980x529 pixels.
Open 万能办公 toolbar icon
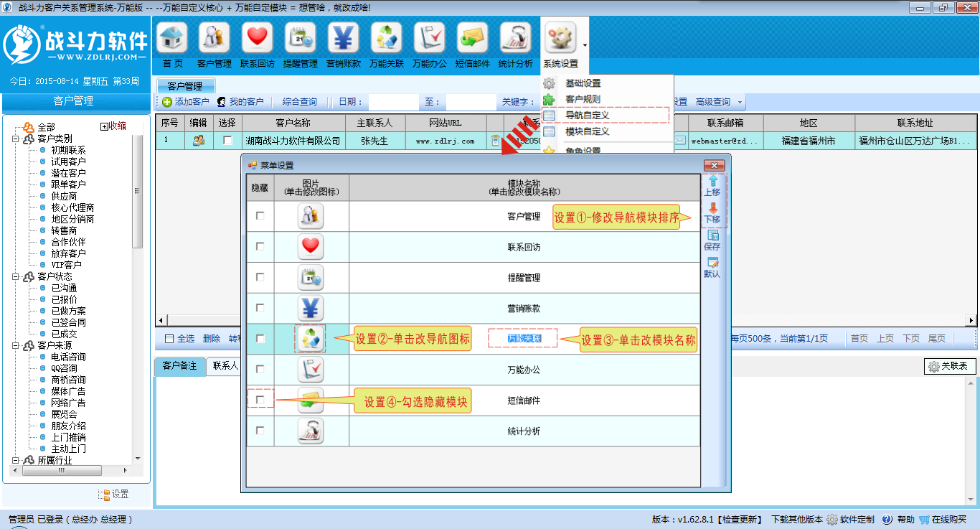[x=430, y=38]
